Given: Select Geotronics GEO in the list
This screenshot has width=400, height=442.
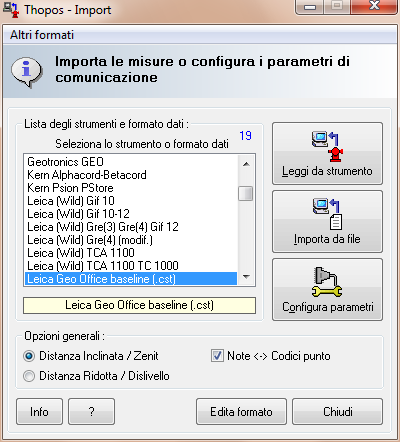Looking at the screenshot, I should pos(66,162).
